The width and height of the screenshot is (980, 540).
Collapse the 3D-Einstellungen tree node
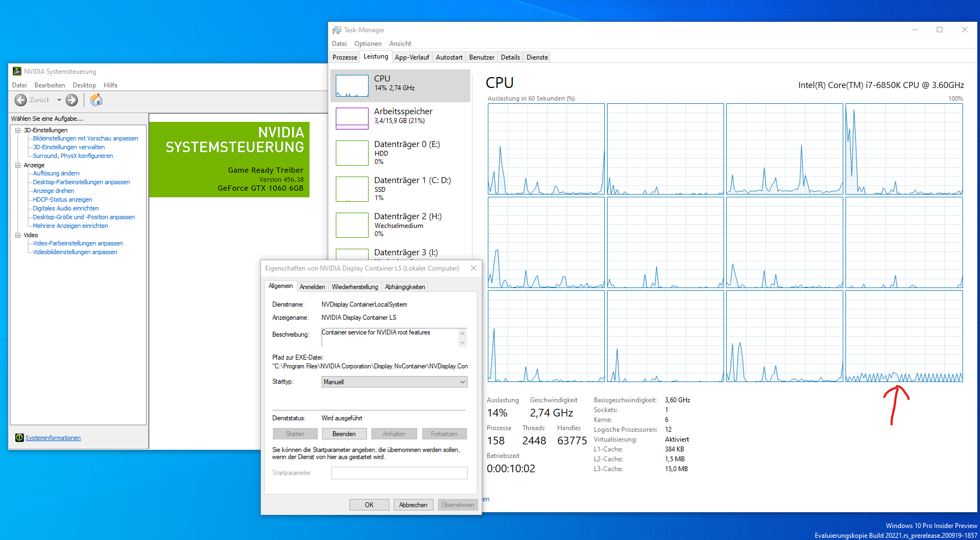[x=17, y=130]
